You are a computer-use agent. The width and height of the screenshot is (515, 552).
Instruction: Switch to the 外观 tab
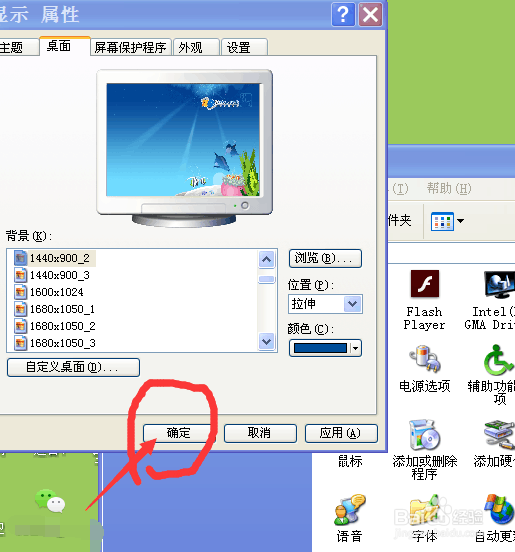coord(196,47)
